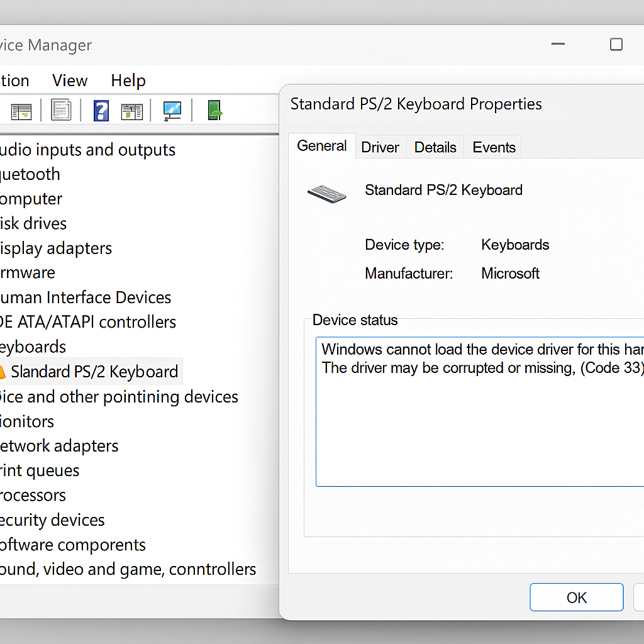Scan for hardware changes monitor icon

pos(172,111)
